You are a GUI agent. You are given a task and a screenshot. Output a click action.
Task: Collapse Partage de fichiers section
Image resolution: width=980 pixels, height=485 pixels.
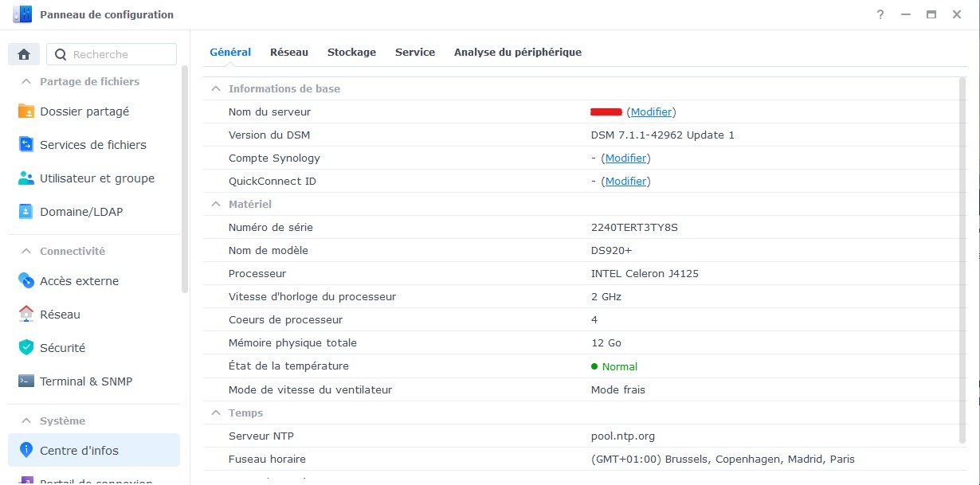(x=25, y=81)
